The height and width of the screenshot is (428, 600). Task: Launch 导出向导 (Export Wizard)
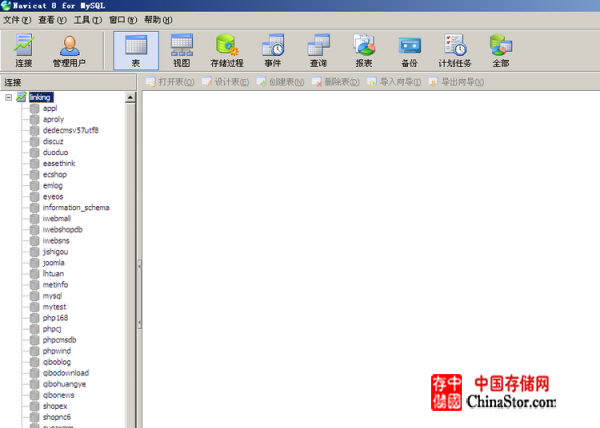click(x=456, y=82)
